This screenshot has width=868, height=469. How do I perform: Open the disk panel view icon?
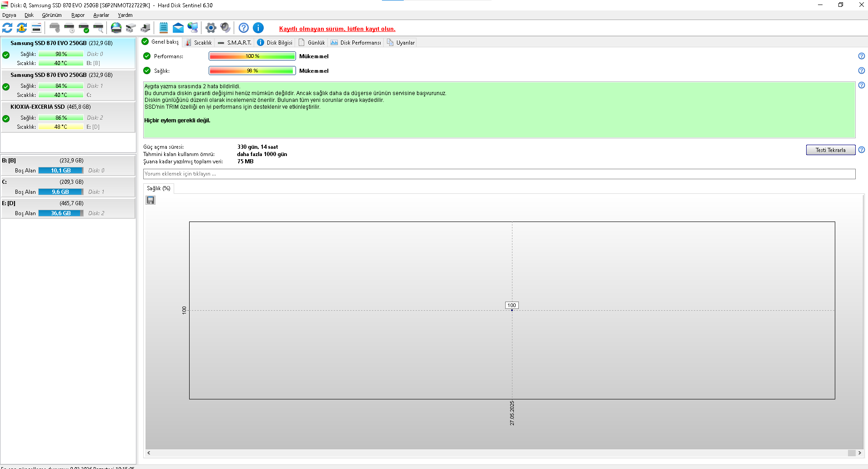(36, 28)
